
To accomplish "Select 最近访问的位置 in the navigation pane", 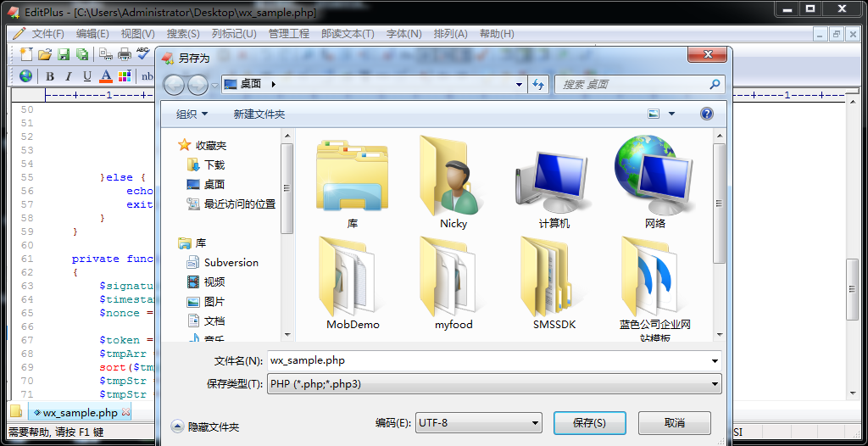I will (x=231, y=203).
